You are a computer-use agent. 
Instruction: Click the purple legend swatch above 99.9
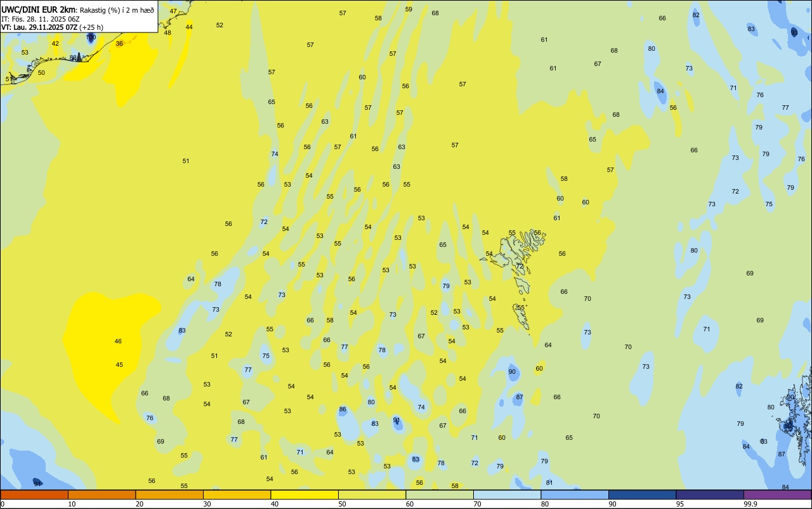tap(777, 494)
